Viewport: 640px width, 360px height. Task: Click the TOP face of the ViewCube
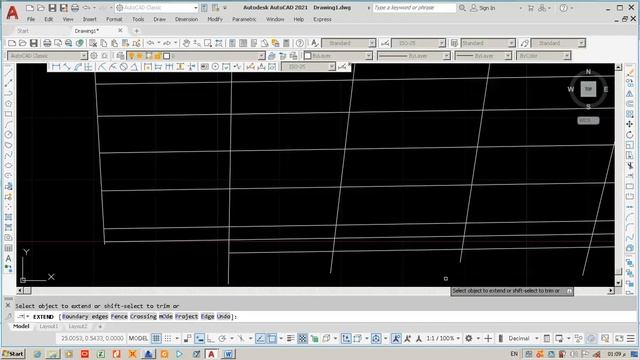pyautogui.click(x=588, y=89)
